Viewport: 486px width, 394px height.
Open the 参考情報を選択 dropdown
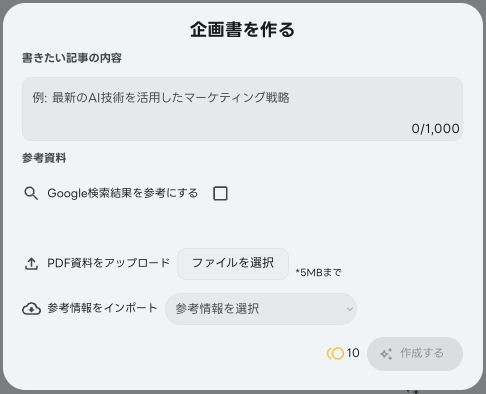click(261, 309)
